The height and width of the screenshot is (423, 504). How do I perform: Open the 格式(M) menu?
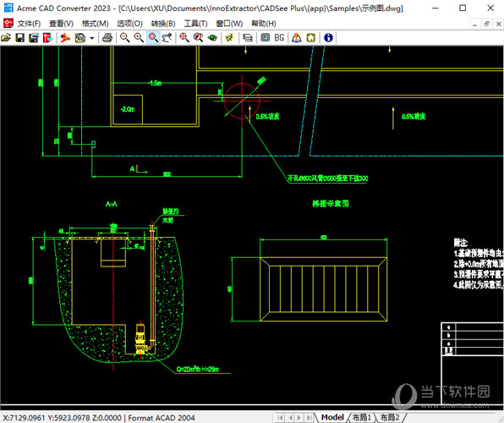(x=96, y=24)
